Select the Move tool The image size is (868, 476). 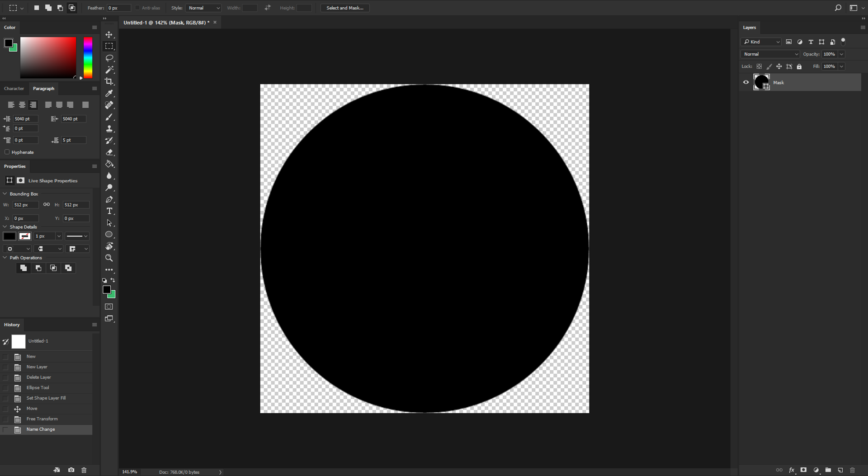click(x=109, y=34)
